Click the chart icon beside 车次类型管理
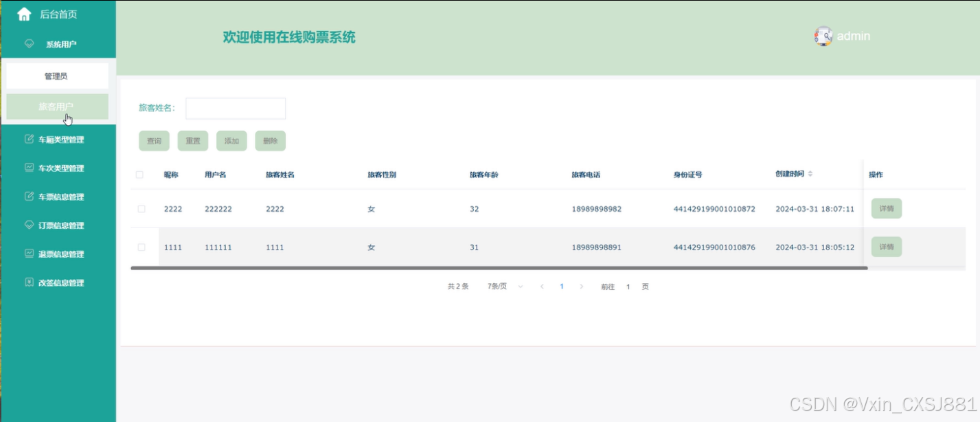Screen dimensions: 980x422 point(29,168)
